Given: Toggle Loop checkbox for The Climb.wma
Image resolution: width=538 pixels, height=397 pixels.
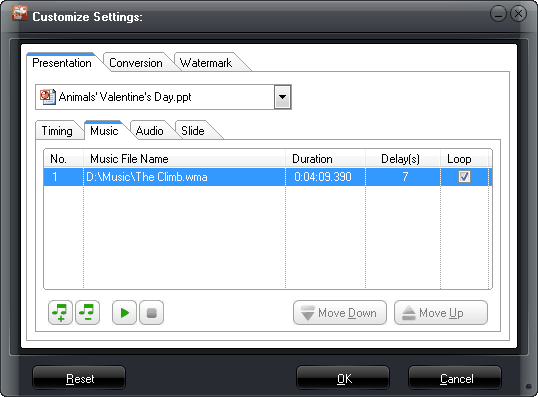Looking at the screenshot, I should point(464,177).
